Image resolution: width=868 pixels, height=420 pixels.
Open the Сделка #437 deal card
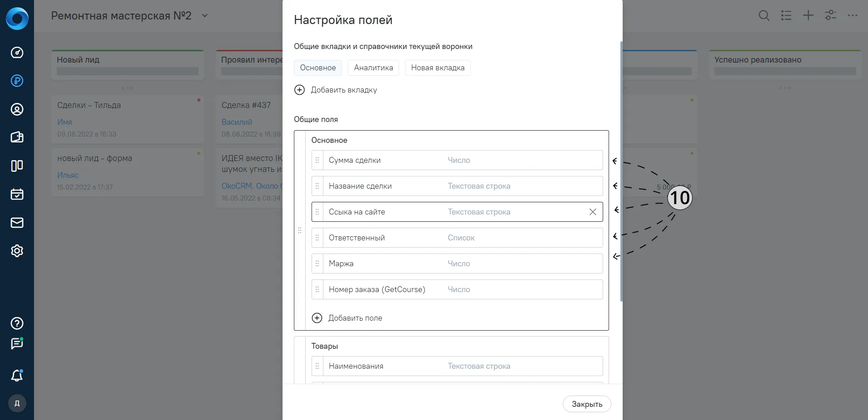tap(249, 119)
